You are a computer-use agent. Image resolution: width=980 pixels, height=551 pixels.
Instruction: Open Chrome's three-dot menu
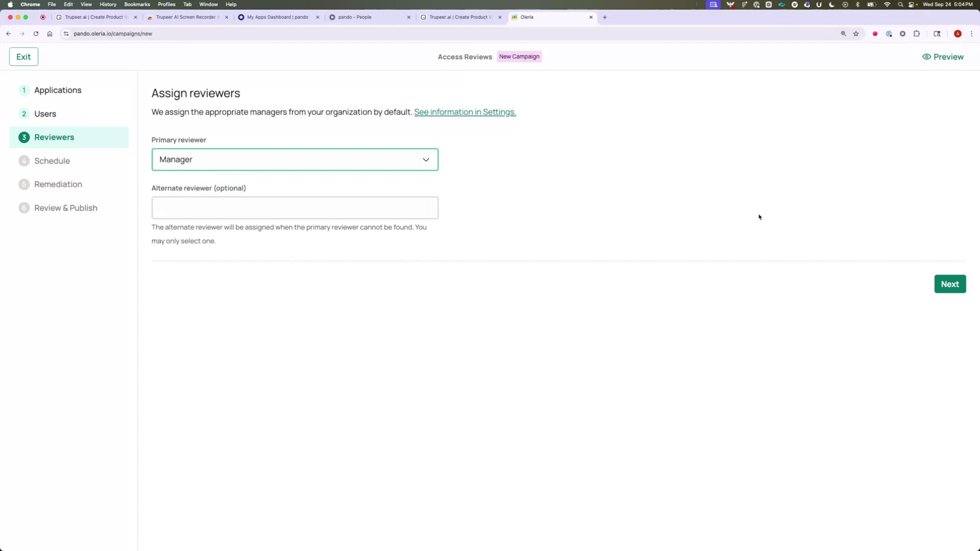click(971, 34)
